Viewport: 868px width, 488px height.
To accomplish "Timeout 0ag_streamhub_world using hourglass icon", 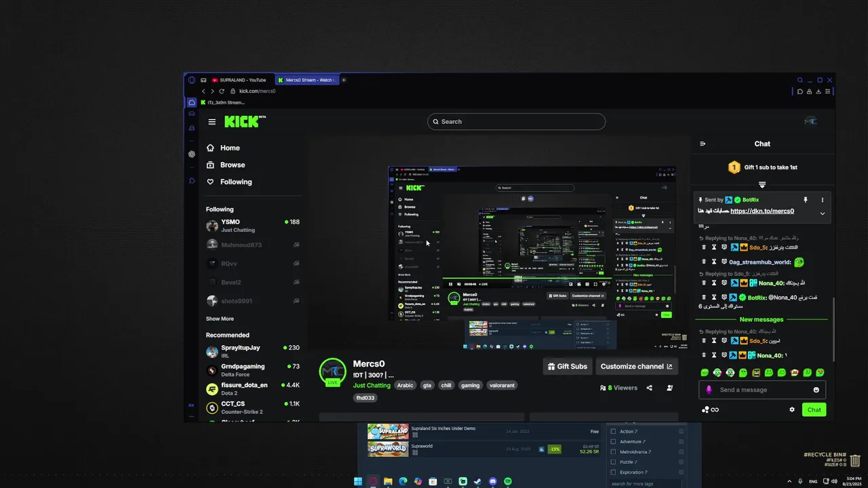I will point(714,262).
